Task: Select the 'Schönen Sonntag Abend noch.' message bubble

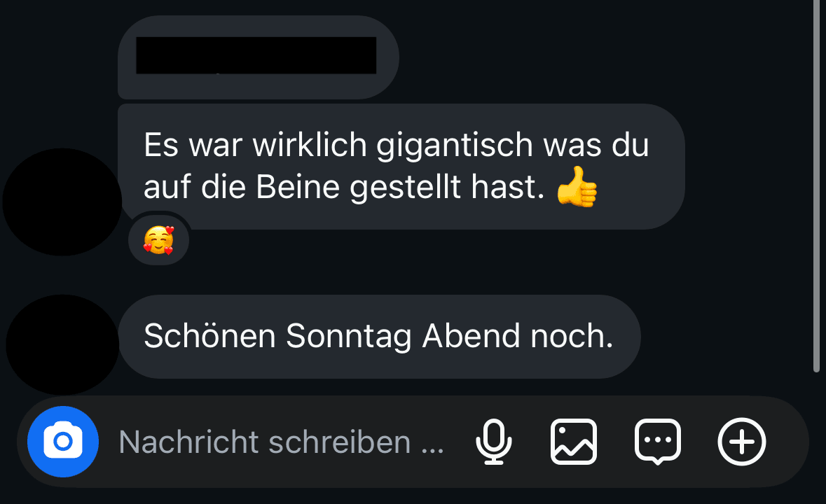Action: (379, 336)
